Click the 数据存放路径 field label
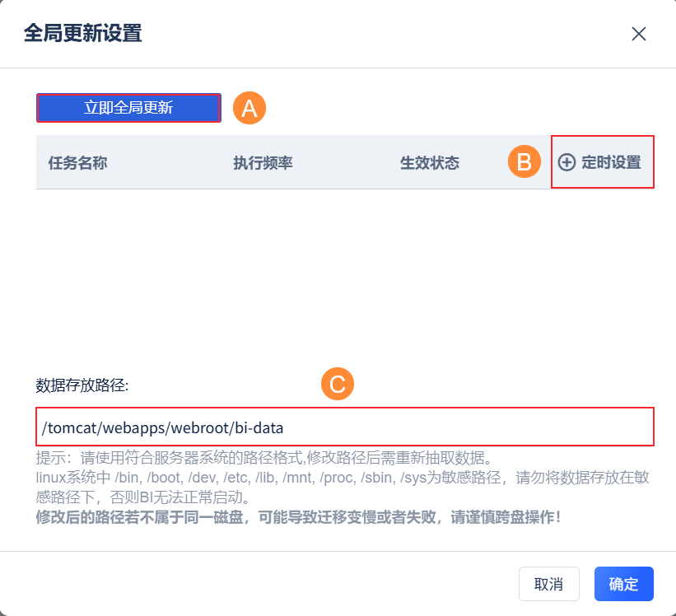 pyautogui.click(x=82, y=385)
